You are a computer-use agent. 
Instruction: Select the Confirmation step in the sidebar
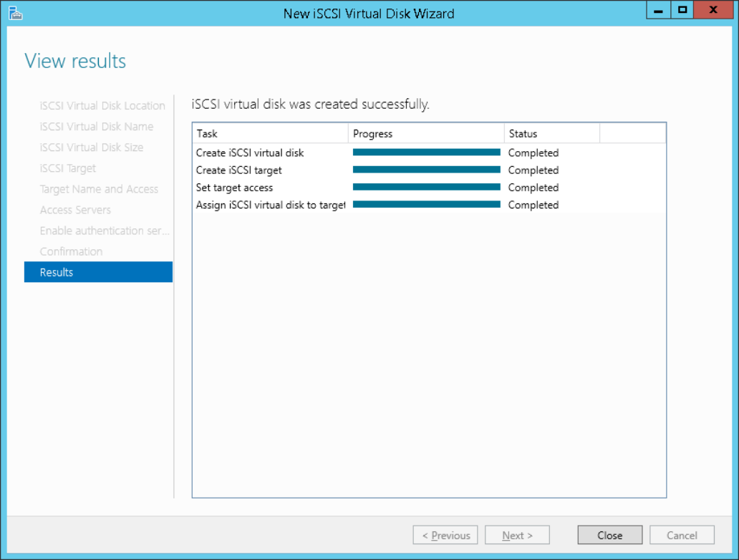(71, 251)
